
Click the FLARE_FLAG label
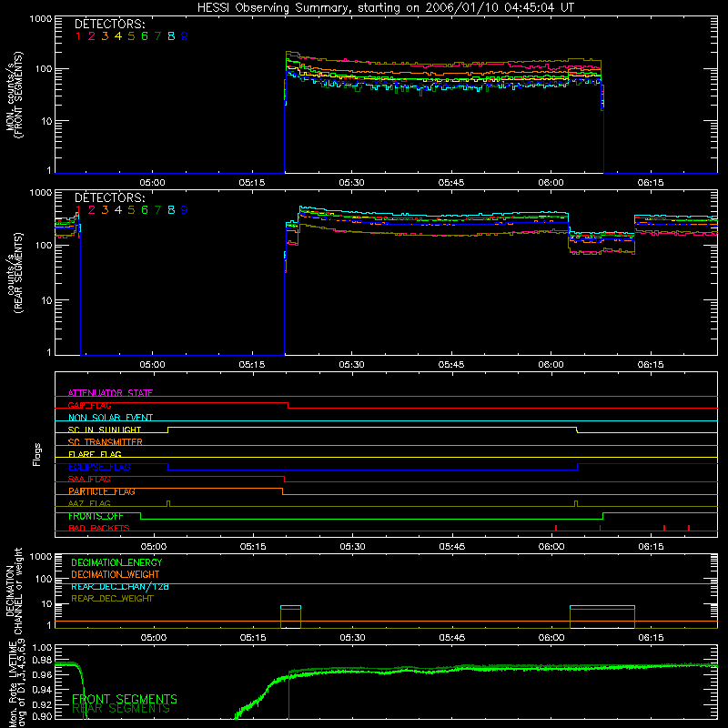point(95,454)
